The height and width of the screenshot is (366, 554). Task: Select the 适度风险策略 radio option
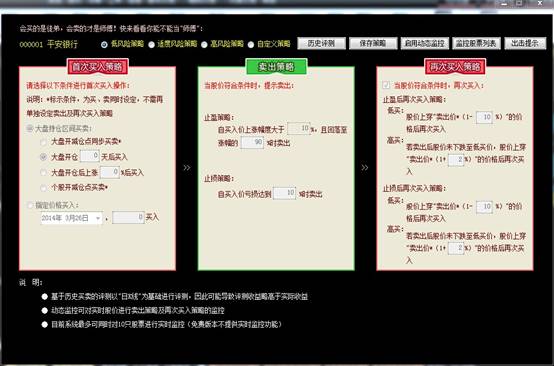pos(152,45)
